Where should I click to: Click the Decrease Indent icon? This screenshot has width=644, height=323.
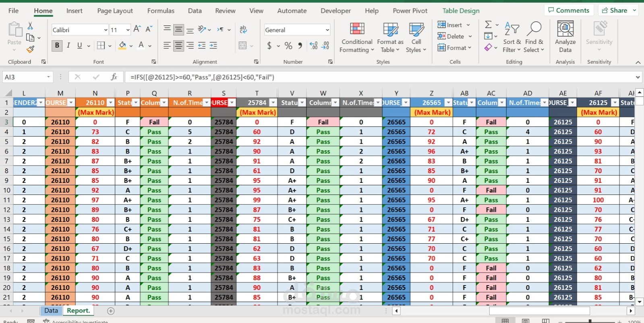pyautogui.click(x=202, y=46)
